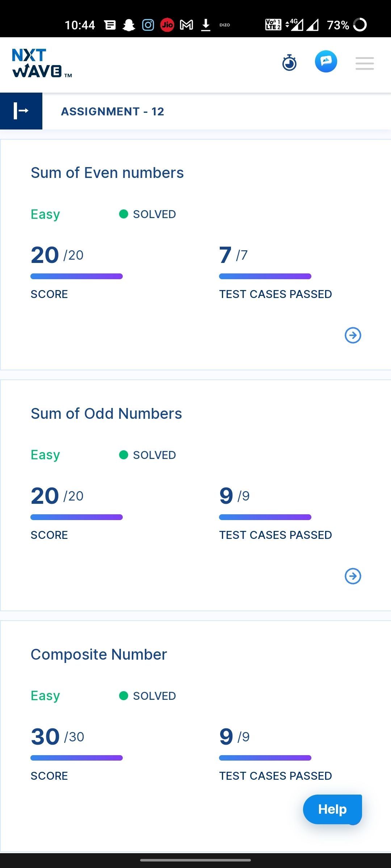This screenshot has width=391, height=868.
Task: Open the hamburger navigation menu
Action: [x=365, y=63]
